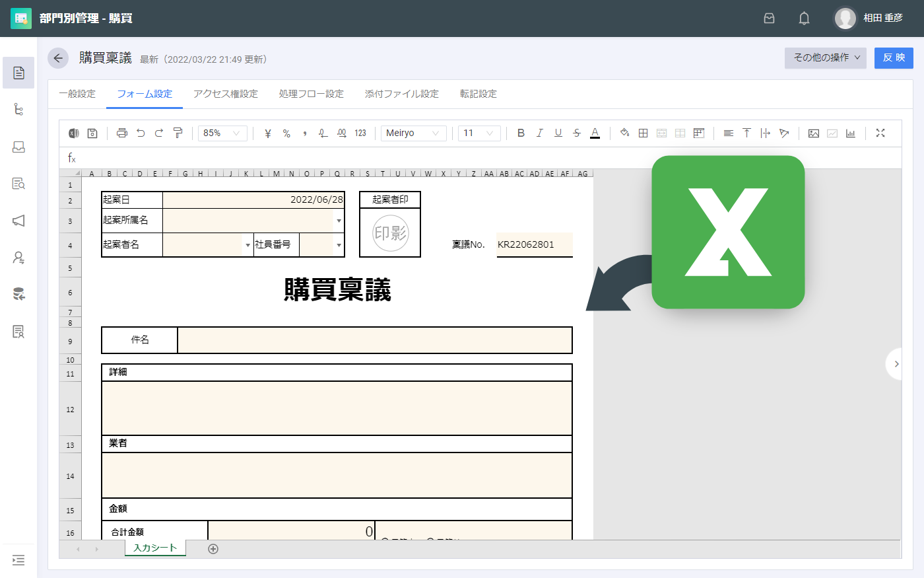Open the 123 number format menu
The height and width of the screenshot is (578, 924).
pos(360,133)
